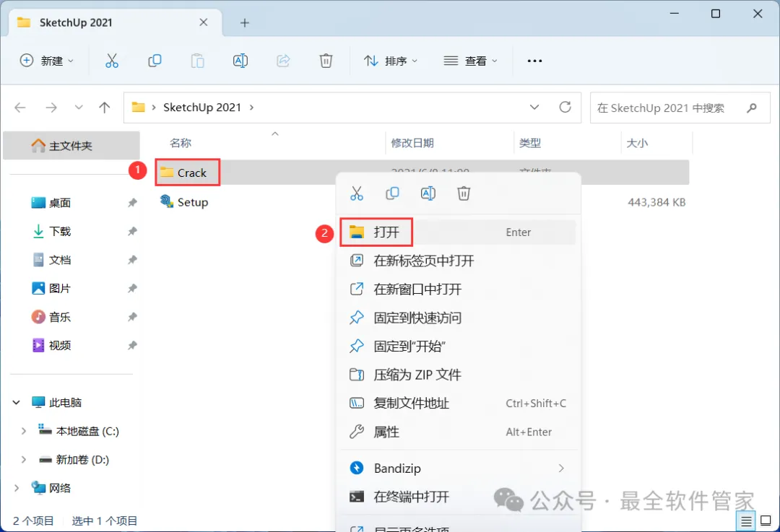Screen dimensions: 780x532
Task: Expand the Bandizip submenu arrow
Action: (561, 468)
